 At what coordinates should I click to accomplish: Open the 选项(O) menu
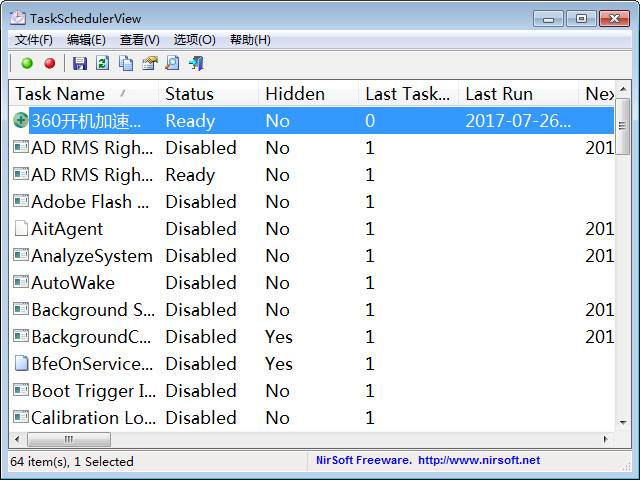click(x=194, y=39)
